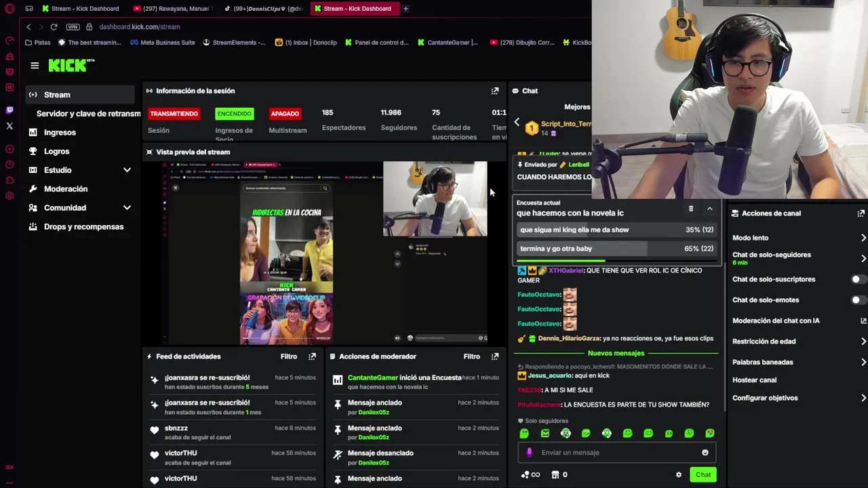Open Pistas bookmarks folder
This screenshot has width=868, height=488.
(37, 43)
